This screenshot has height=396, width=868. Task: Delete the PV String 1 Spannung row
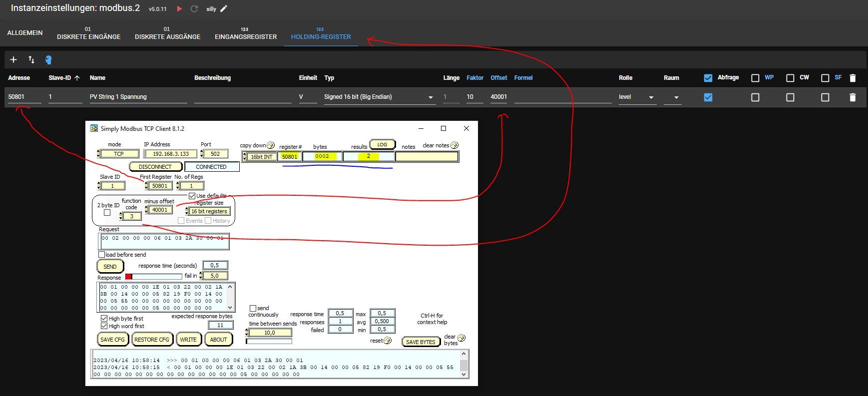[x=853, y=97]
